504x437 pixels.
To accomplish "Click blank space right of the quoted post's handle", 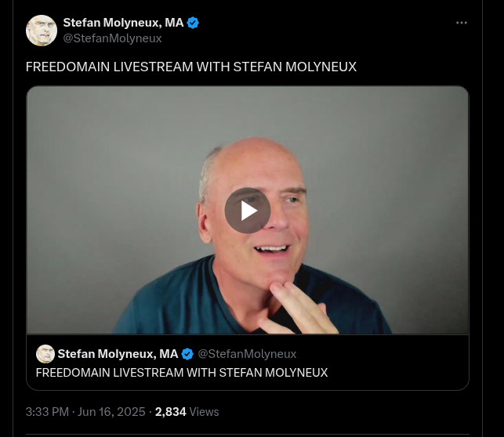I will click(381, 354).
